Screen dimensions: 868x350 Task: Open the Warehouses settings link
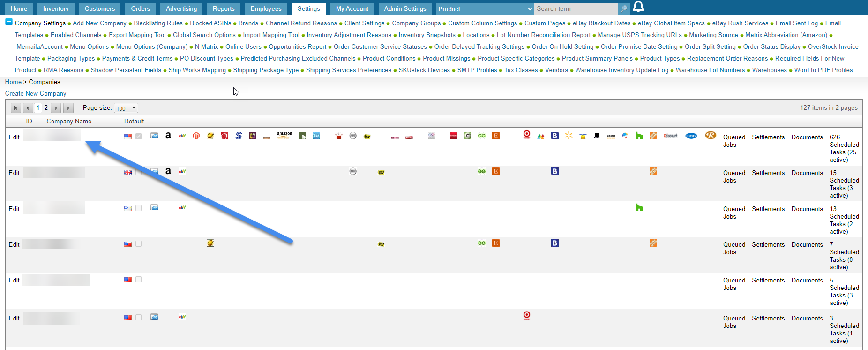[770, 70]
